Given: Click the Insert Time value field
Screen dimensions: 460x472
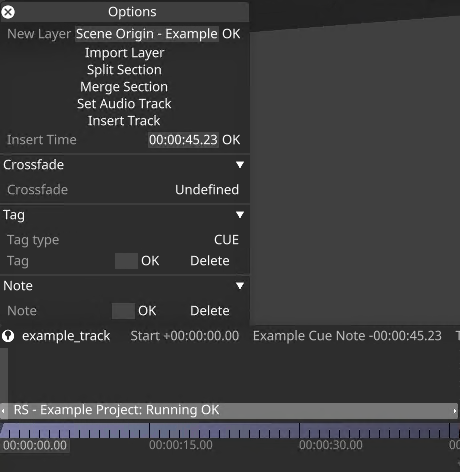Looking at the screenshot, I should pos(183,140).
